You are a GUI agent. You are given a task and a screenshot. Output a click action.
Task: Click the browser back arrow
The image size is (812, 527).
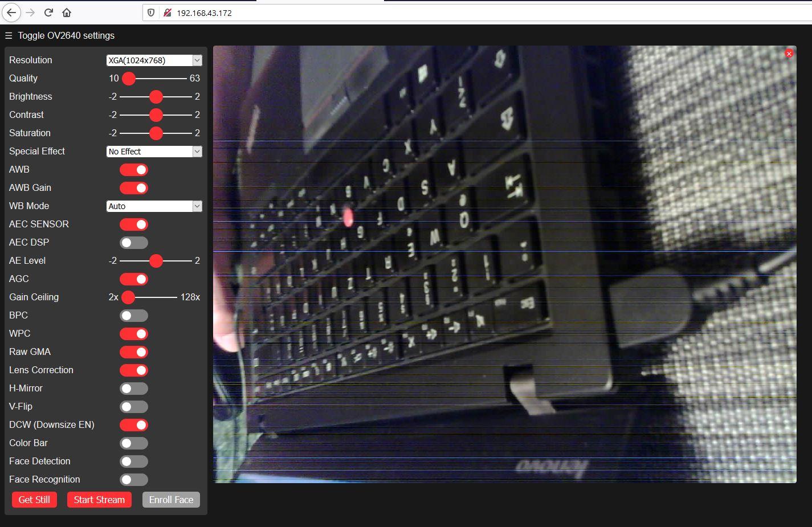point(11,12)
